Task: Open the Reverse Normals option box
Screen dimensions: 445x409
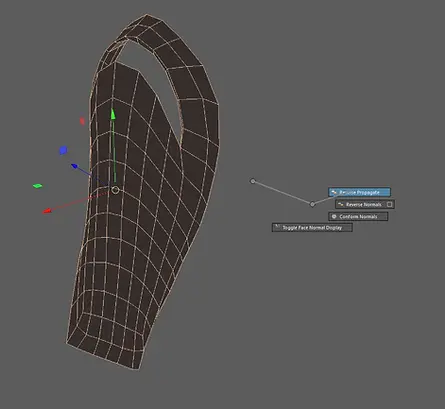Action: (x=389, y=204)
